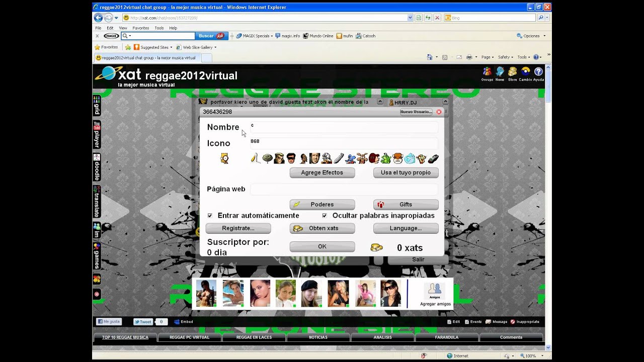Open the im sidebar app
Image resolution: width=644 pixels, height=362 pixels.
pyautogui.click(x=97, y=230)
